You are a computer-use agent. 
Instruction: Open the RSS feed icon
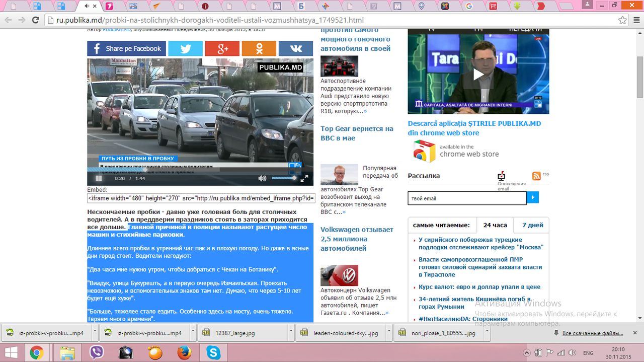pyautogui.click(x=536, y=176)
